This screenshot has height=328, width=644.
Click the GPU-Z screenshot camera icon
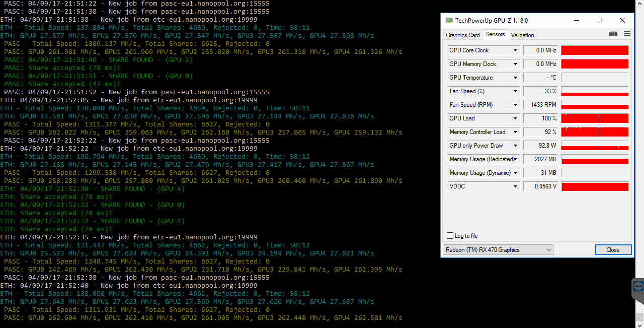(613, 34)
